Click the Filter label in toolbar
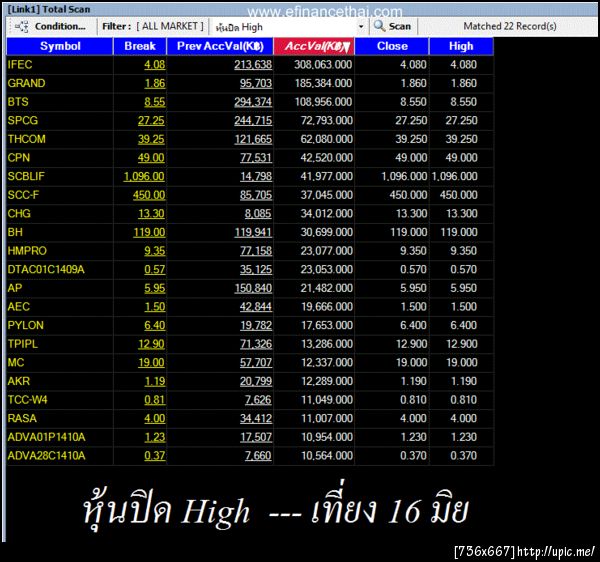The width and height of the screenshot is (600, 562). pos(116,26)
